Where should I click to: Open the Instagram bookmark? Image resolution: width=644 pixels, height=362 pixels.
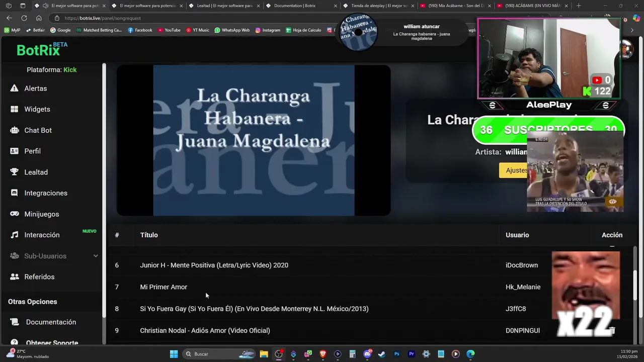point(268,30)
